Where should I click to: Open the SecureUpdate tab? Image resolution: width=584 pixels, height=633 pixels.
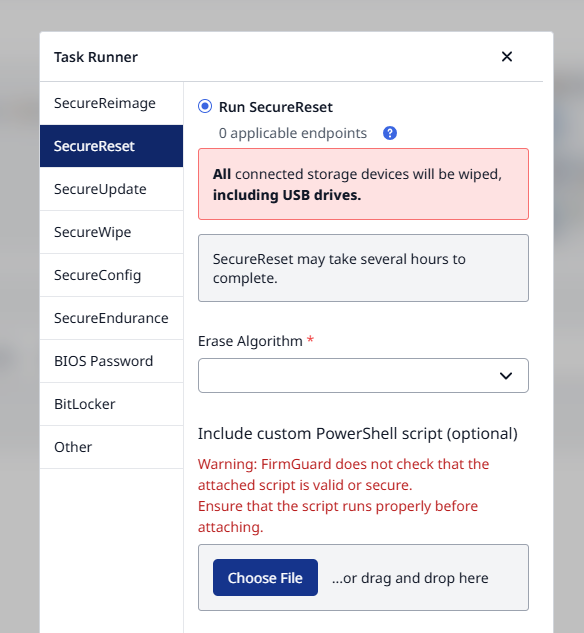click(x=111, y=189)
